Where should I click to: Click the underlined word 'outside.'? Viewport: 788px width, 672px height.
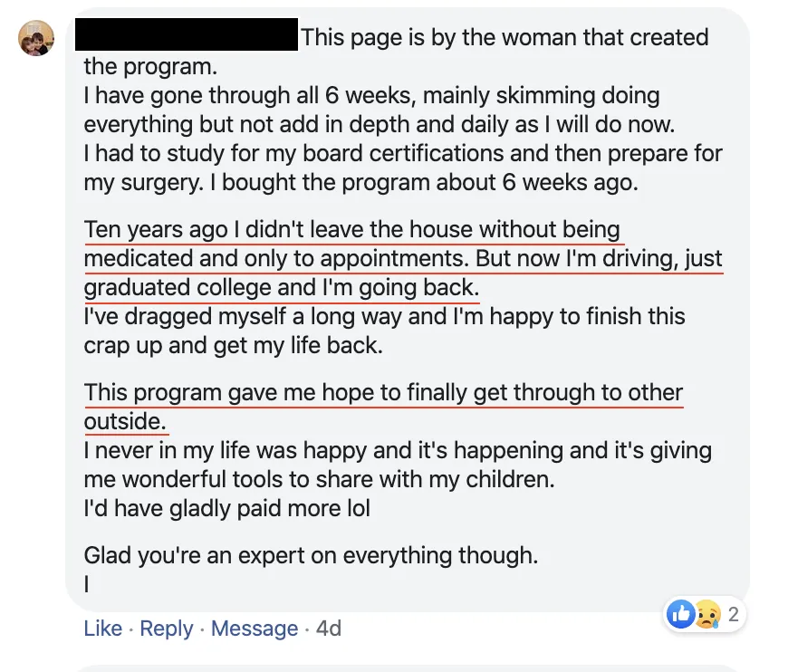coord(125,421)
